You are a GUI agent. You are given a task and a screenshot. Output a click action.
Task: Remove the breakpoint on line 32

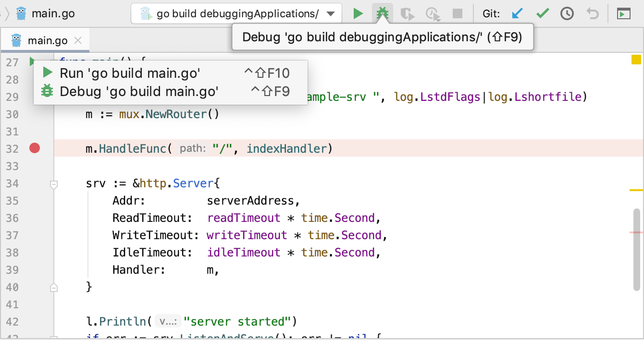pos(35,148)
